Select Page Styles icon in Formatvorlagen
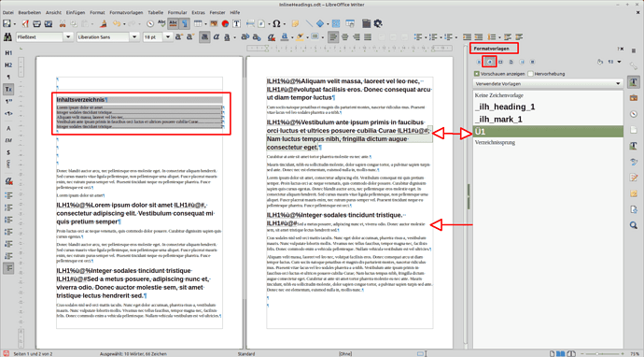The height and width of the screenshot is (357, 644). pos(511,62)
